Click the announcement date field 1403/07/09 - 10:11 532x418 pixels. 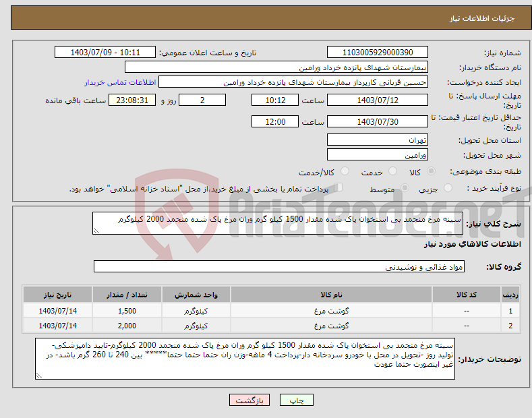pyautogui.click(x=105, y=53)
